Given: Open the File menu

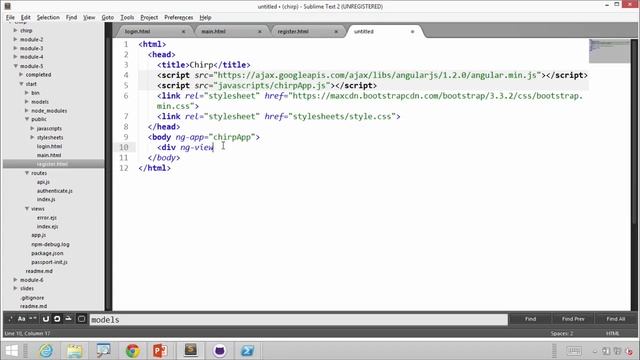Looking at the screenshot, I should pos(10,18).
